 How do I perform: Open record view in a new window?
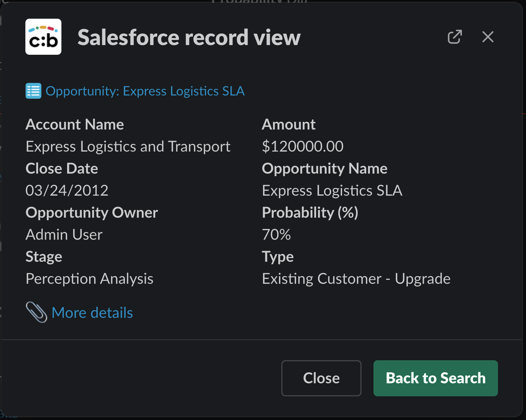point(455,37)
